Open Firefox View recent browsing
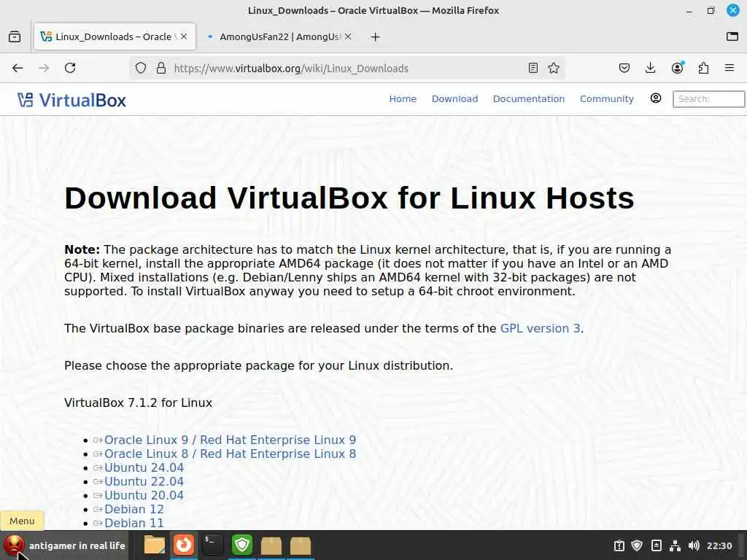The width and height of the screenshot is (747, 560). tap(15, 36)
